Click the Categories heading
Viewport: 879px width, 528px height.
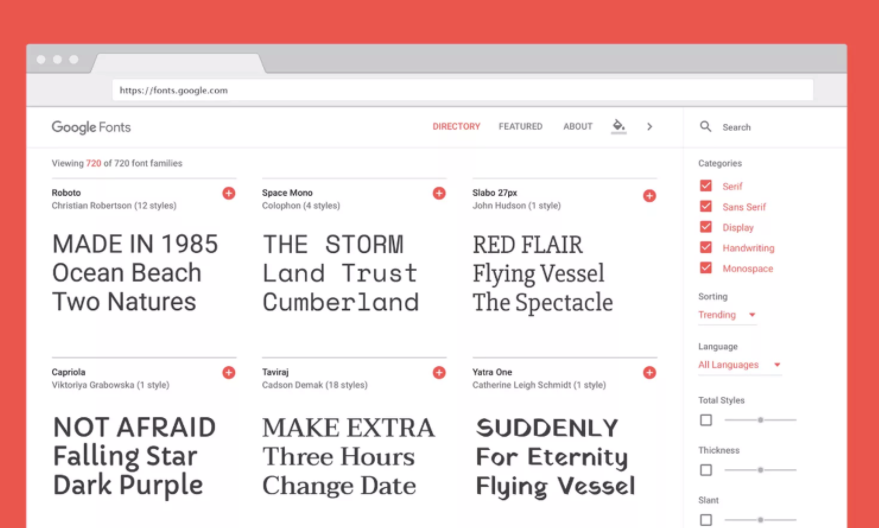point(720,163)
